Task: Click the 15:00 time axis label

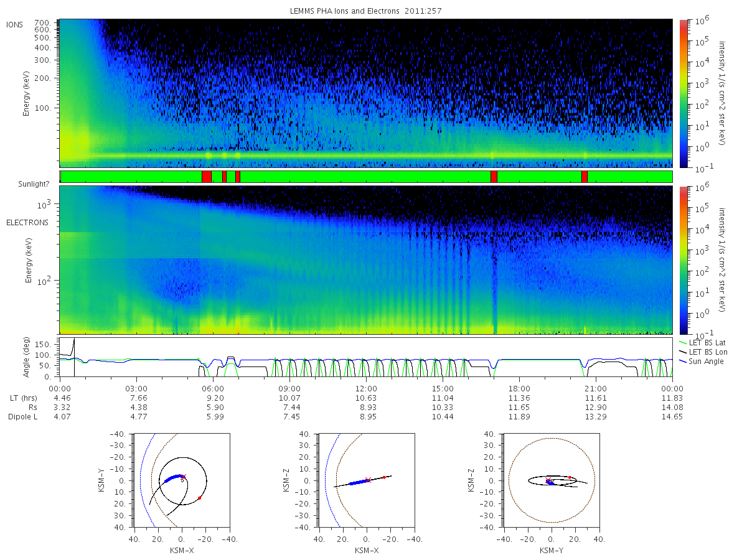Action: click(x=443, y=388)
